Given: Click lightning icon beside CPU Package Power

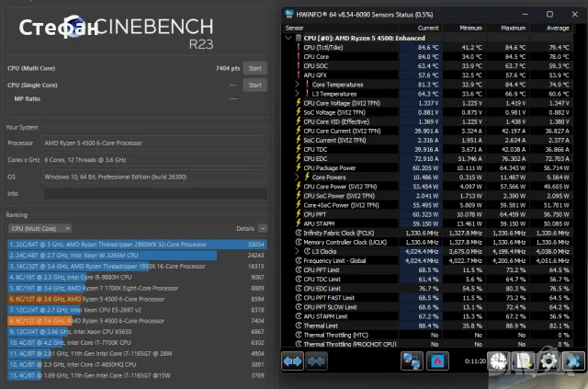Looking at the screenshot, I should pyautogui.click(x=299, y=168).
